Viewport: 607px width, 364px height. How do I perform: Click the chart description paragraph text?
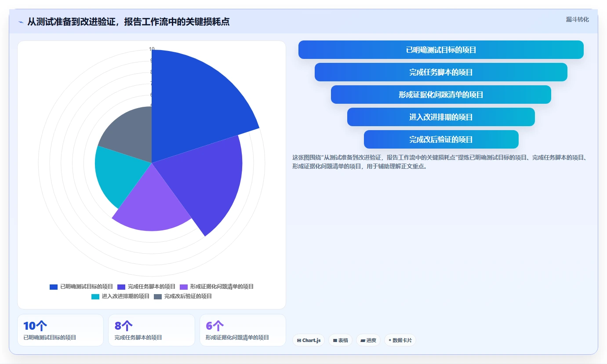click(x=441, y=162)
